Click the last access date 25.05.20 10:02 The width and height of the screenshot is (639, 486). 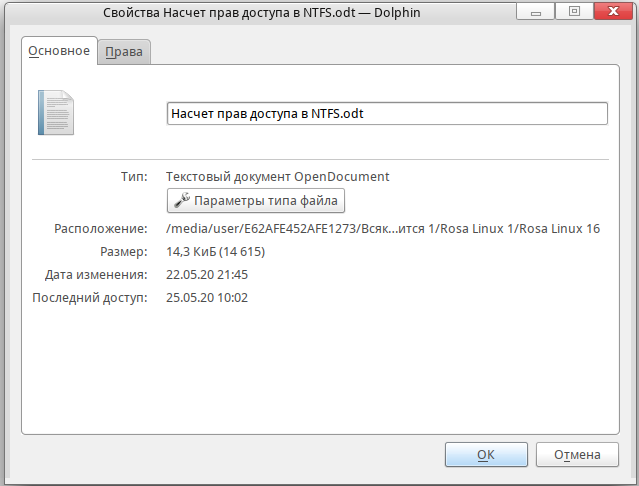coord(206,297)
